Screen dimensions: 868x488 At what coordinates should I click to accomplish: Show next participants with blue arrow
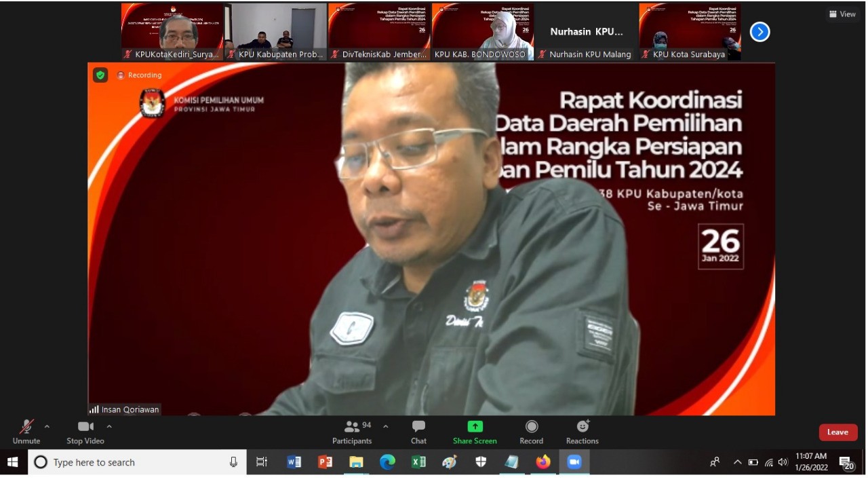(x=759, y=32)
